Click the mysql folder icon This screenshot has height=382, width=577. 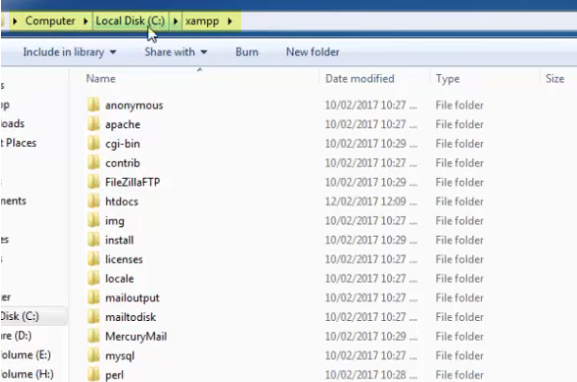pos(93,356)
